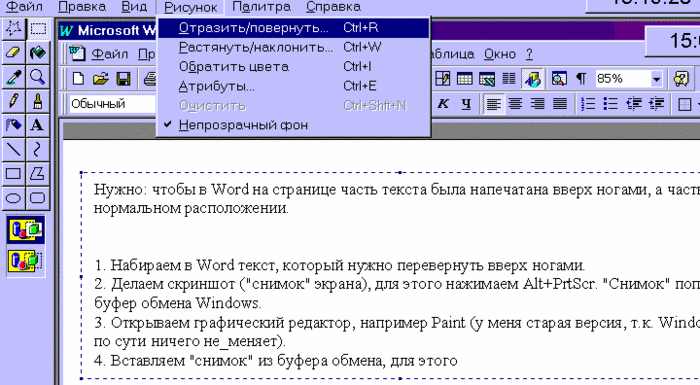Toggle the Непрозрачный фон checked menu item
Viewport: 700px width, 385px height.
click(x=293, y=125)
